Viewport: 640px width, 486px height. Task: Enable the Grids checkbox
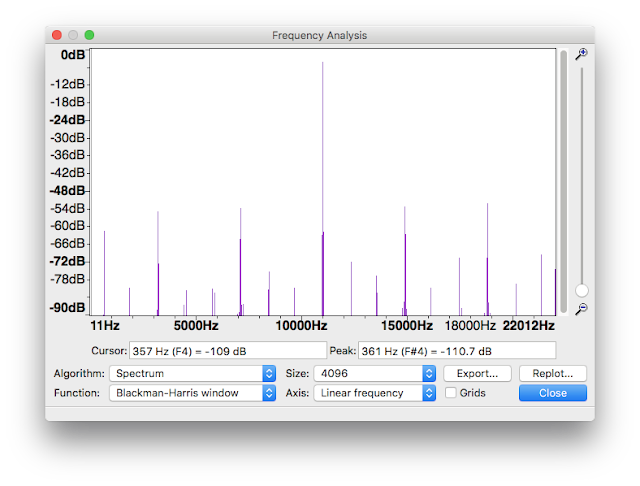coord(451,393)
